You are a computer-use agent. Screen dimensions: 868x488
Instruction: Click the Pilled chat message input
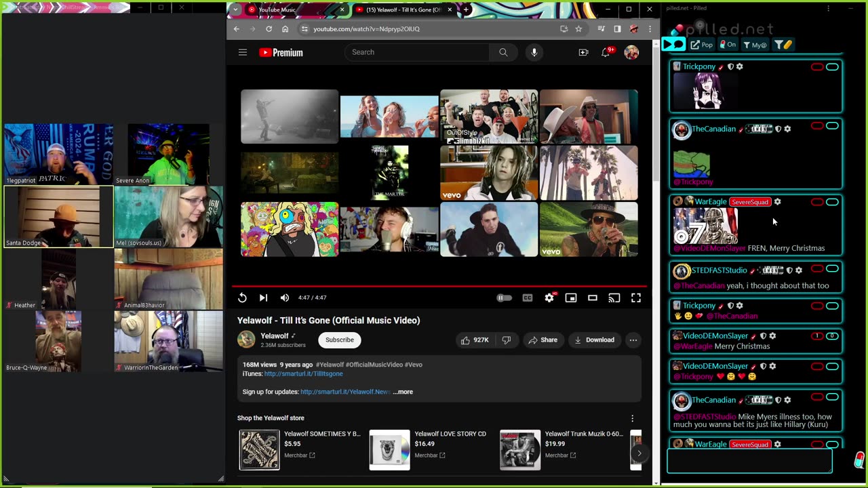tap(749, 461)
